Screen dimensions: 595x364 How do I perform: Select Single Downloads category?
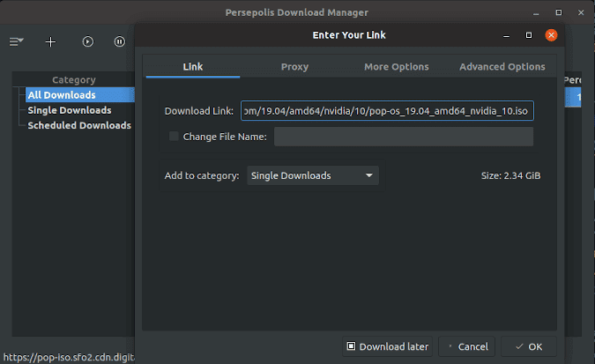pyautogui.click(x=70, y=110)
